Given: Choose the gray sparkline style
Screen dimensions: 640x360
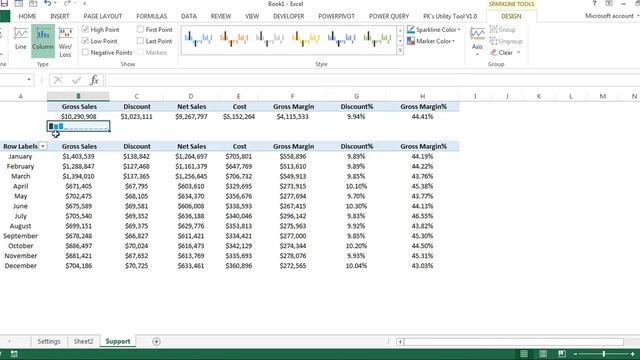Looking at the screenshot, I should [269, 38].
